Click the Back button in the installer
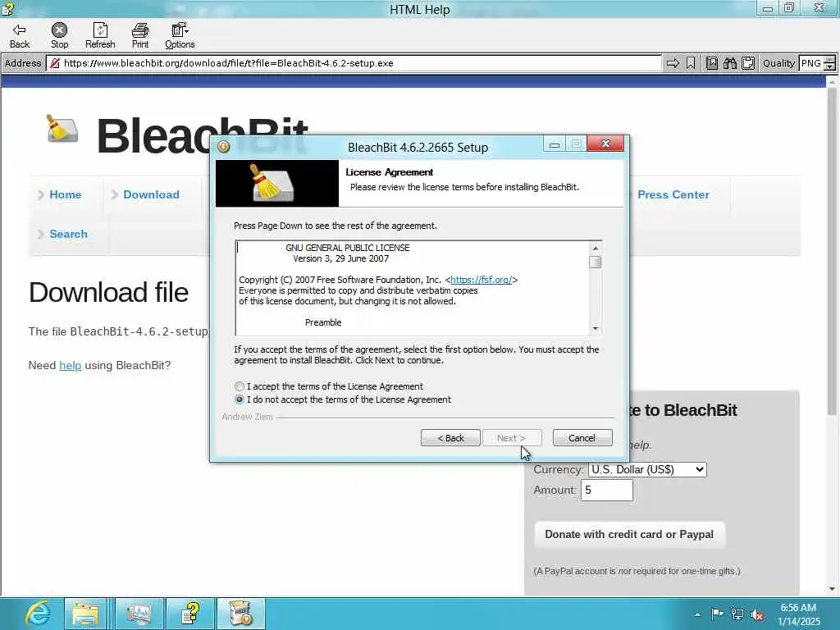 450,438
